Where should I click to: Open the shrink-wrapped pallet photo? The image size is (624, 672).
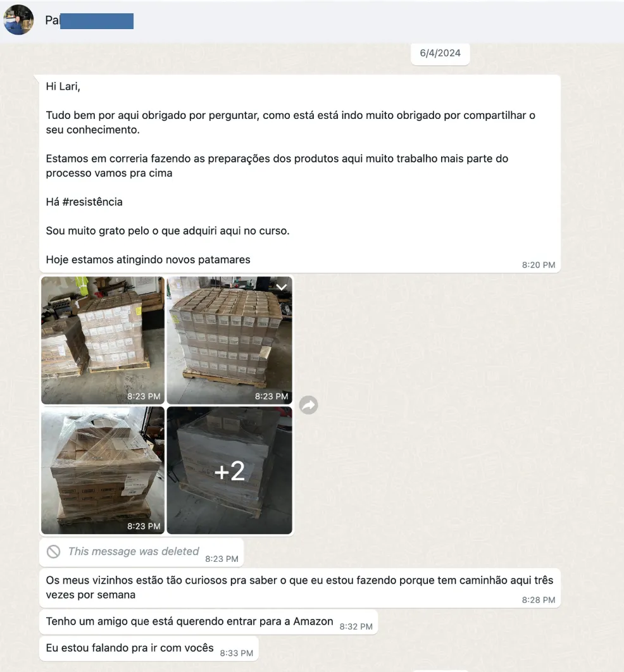tap(103, 470)
